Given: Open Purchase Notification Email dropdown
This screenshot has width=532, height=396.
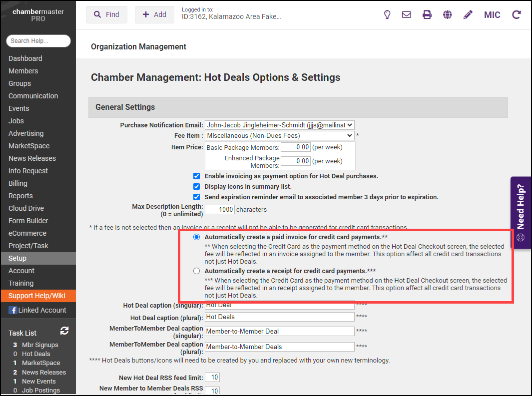Looking at the screenshot, I should [x=280, y=125].
